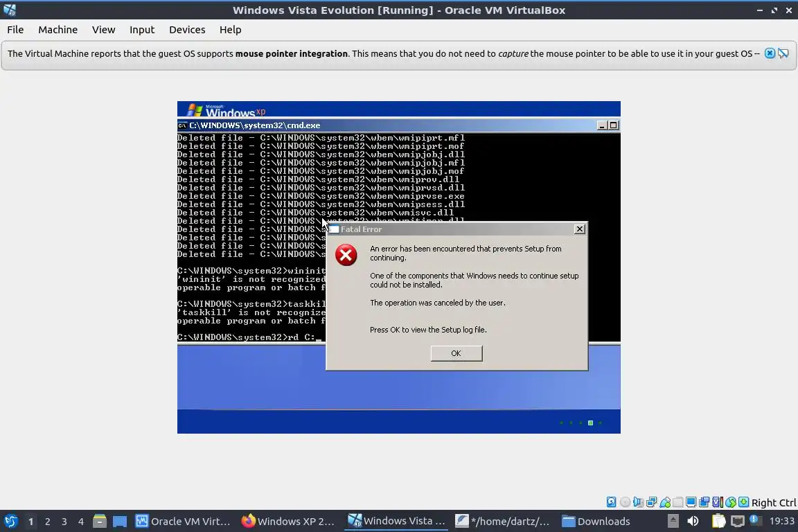
Task: Click the don't-show-again icon on notification bar
Action: click(783, 53)
